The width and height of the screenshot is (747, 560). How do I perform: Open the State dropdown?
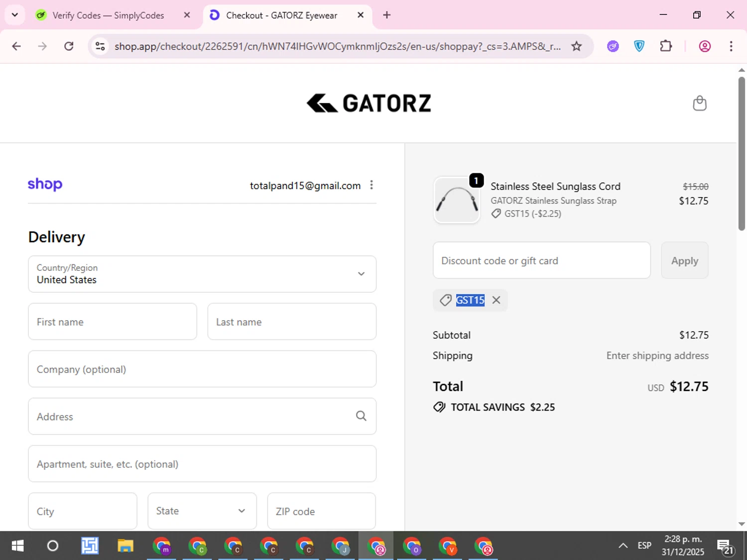coord(202,511)
